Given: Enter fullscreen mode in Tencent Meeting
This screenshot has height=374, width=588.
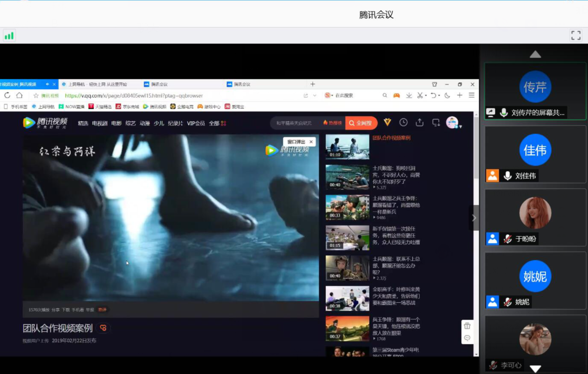Looking at the screenshot, I should [576, 35].
